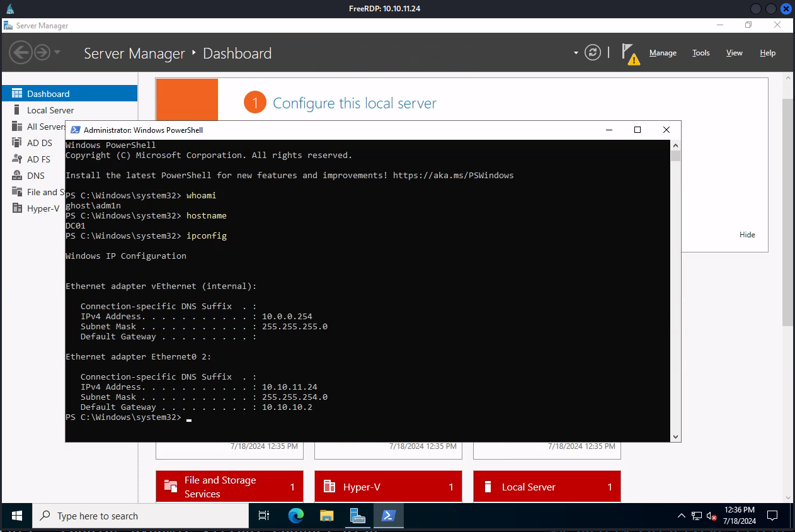Open the Action Center notification icon
This screenshot has height=532, width=795.
tap(772, 516)
